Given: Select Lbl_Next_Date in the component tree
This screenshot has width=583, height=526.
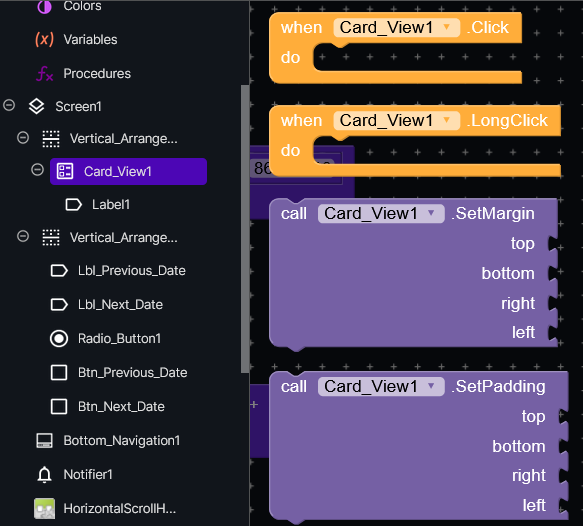Looking at the screenshot, I should click(107, 305).
